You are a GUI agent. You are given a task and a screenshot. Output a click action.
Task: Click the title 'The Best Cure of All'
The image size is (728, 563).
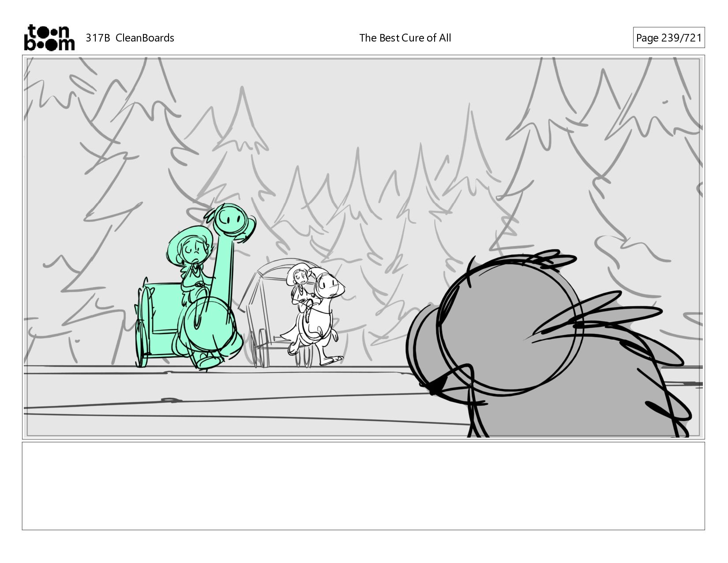tap(405, 38)
